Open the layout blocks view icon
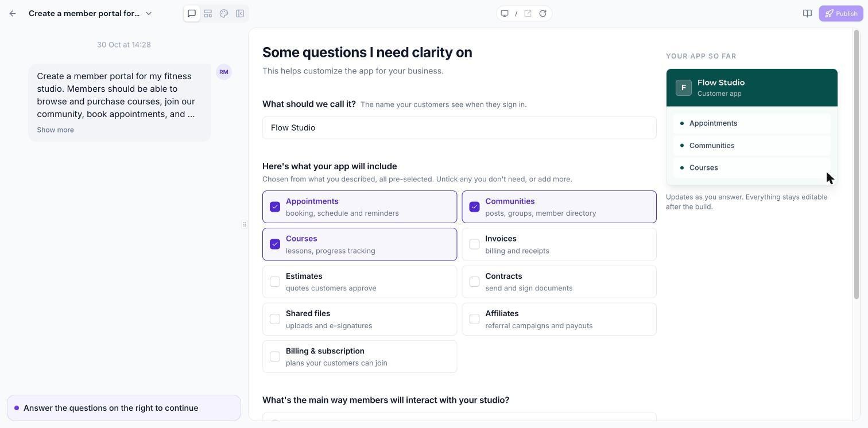This screenshot has height=428, width=868. pyautogui.click(x=208, y=13)
